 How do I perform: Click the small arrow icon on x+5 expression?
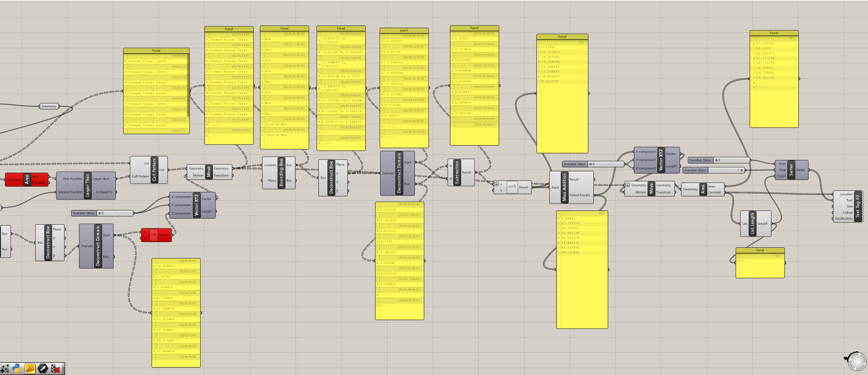(x=497, y=184)
